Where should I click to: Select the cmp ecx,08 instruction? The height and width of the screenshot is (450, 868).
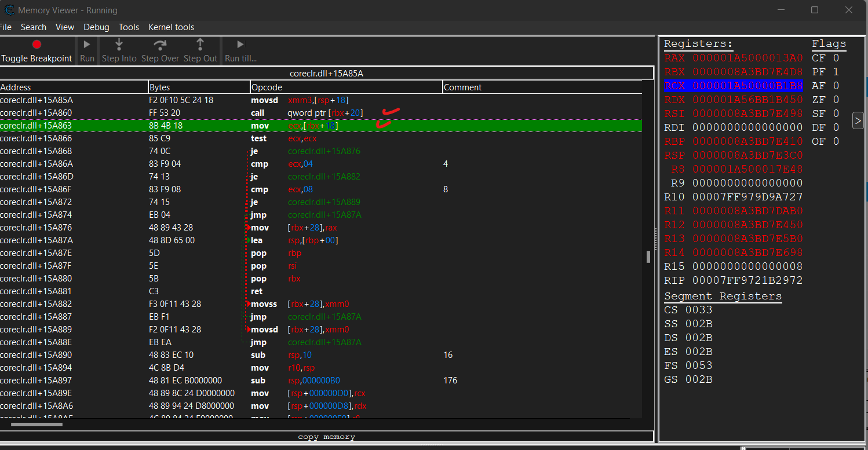click(321, 189)
